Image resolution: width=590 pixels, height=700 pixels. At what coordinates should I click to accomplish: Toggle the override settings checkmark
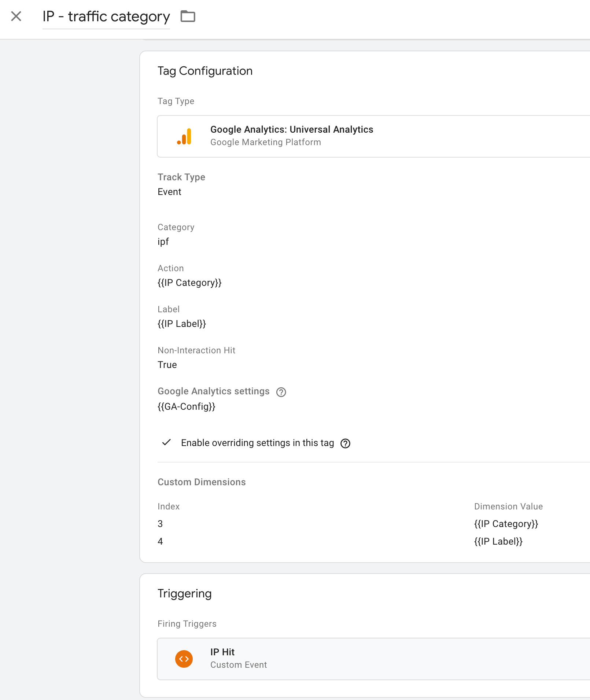point(167,443)
